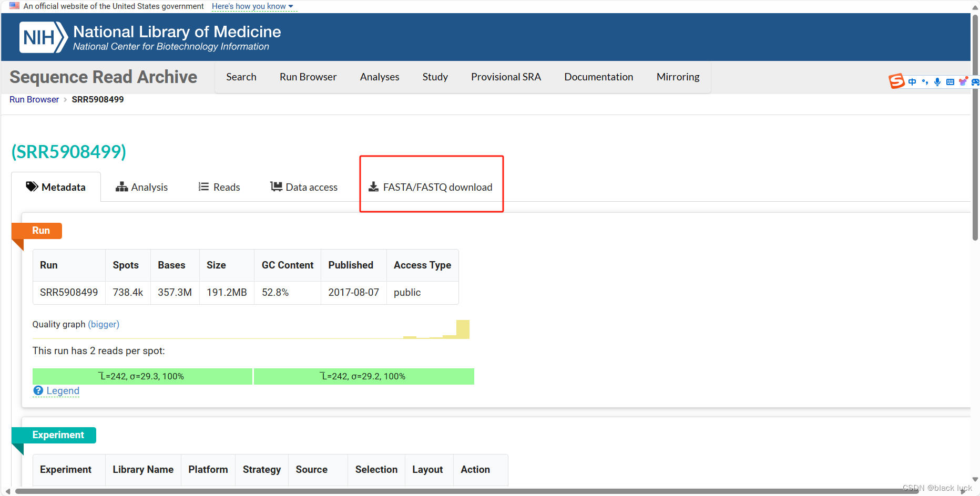The image size is (980, 496).
Task: Click the Metadata tag icon
Action: coord(32,187)
